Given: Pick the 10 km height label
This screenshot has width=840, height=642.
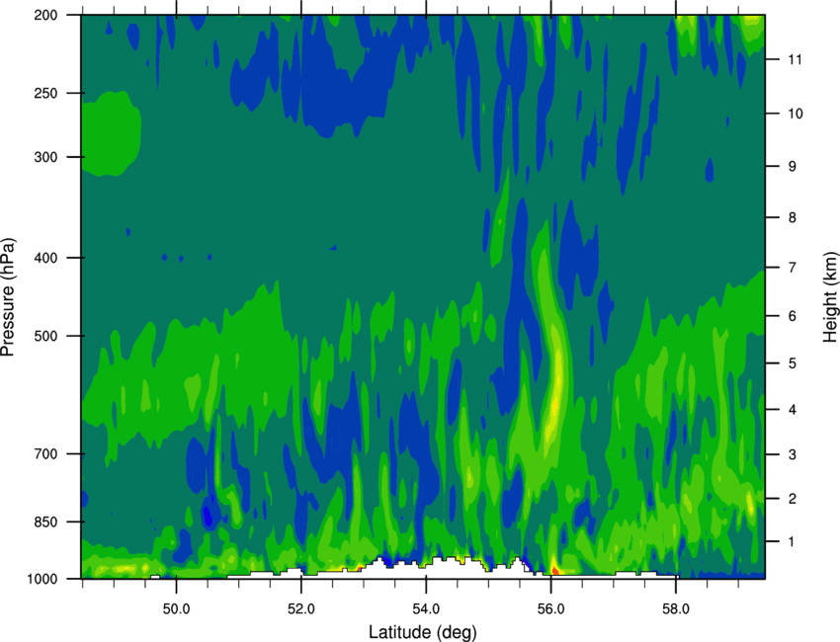Looking at the screenshot, I should 796,114.
